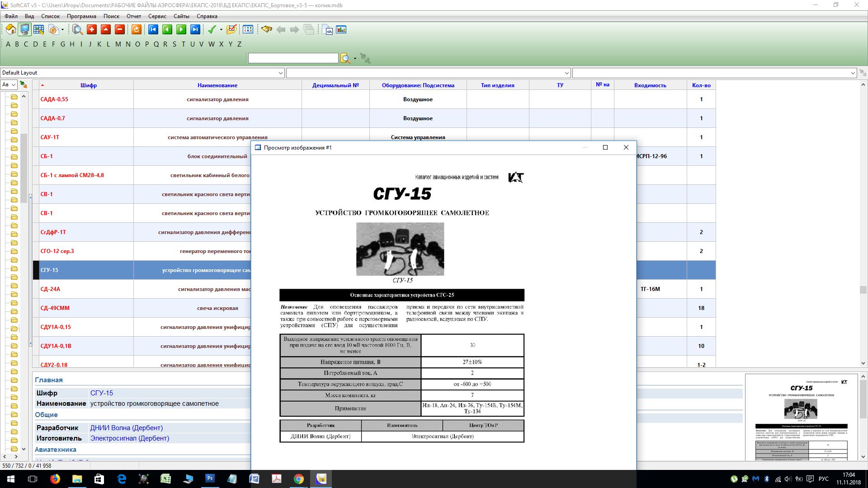Image resolution: width=868 pixels, height=488 pixels.
Task: Click the orange refresh icon
Action: (x=137, y=30)
